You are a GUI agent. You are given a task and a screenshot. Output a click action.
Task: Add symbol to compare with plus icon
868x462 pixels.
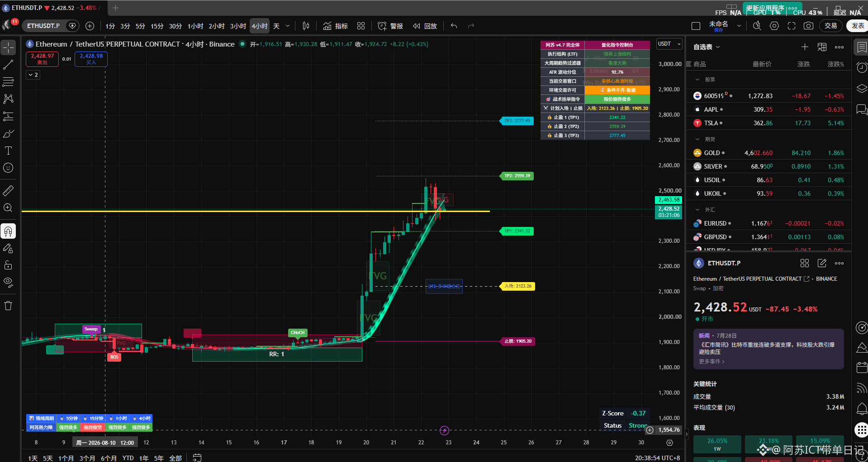90,26
